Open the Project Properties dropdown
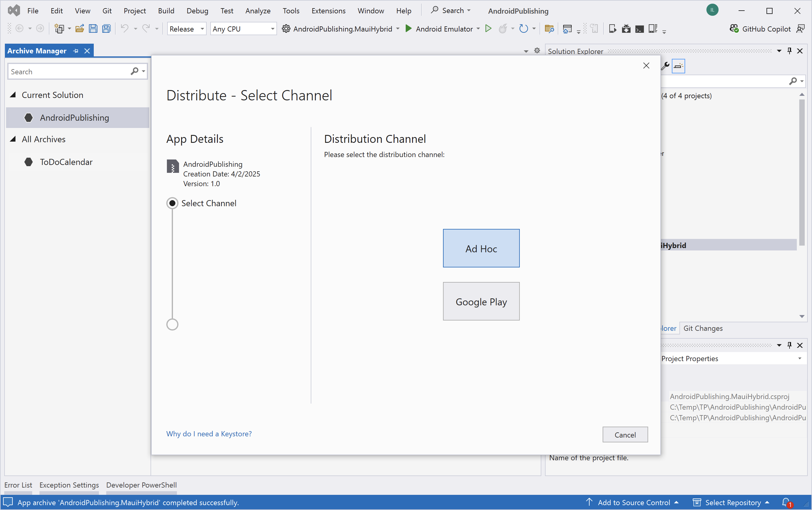812x510 pixels. click(800, 358)
